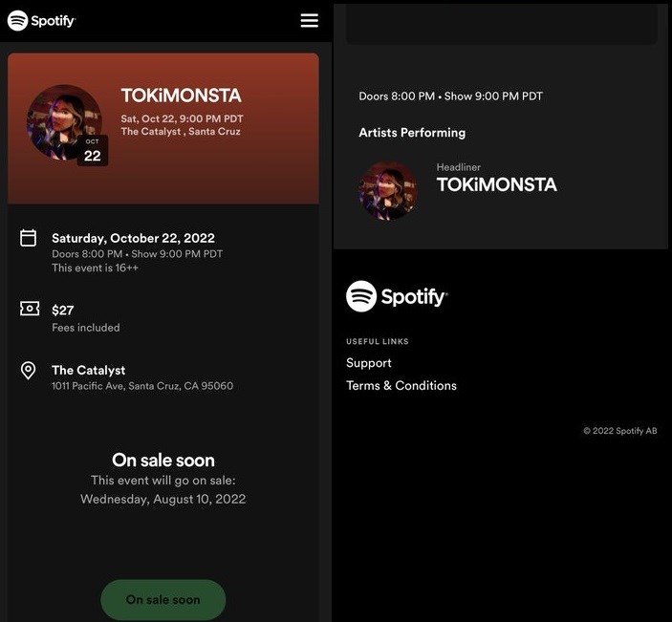Click the Spotify logo in the top header

[41, 21]
